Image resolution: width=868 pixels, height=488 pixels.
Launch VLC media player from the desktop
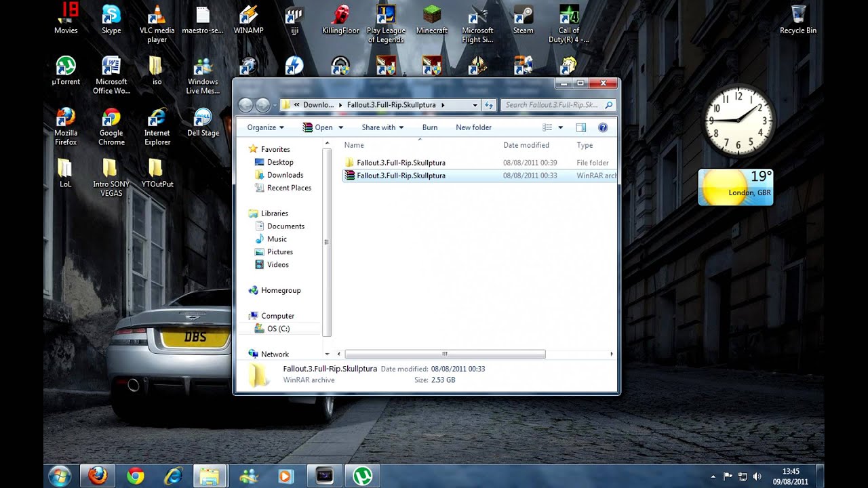click(157, 23)
